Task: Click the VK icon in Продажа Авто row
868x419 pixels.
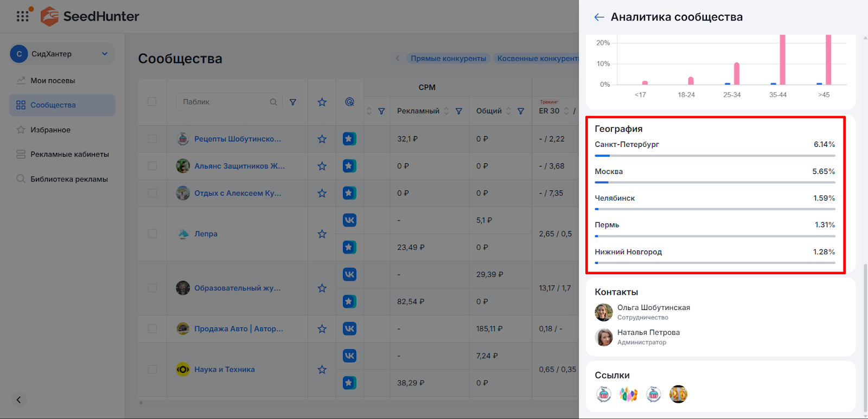Action: [x=349, y=328]
